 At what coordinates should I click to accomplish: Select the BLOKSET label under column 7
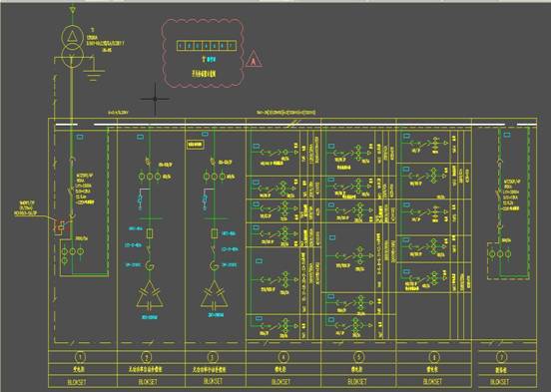pyautogui.click(x=499, y=381)
